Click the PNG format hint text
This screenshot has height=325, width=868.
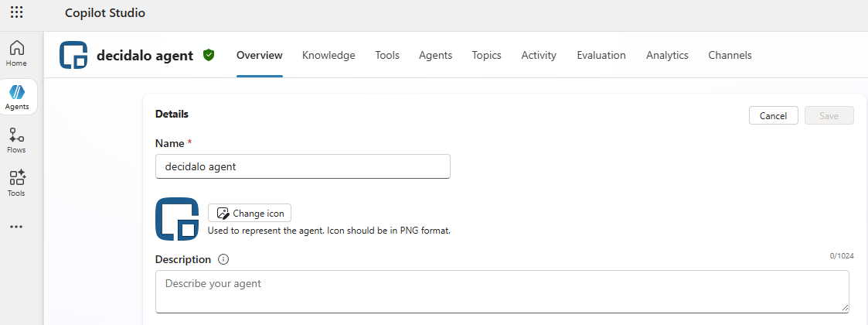[x=328, y=230]
